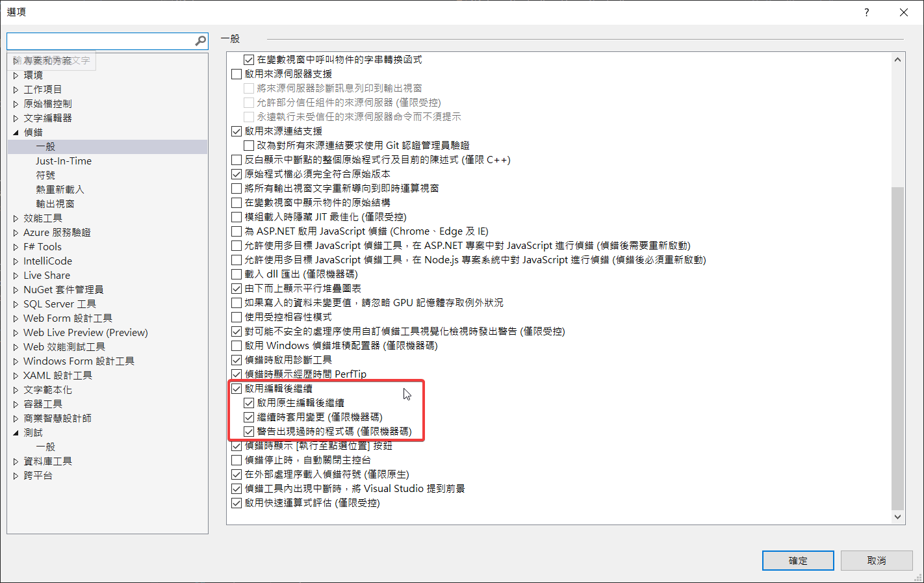Click the help question mark icon
The height and width of the screenshot is (583, 924).
(866, 12)
